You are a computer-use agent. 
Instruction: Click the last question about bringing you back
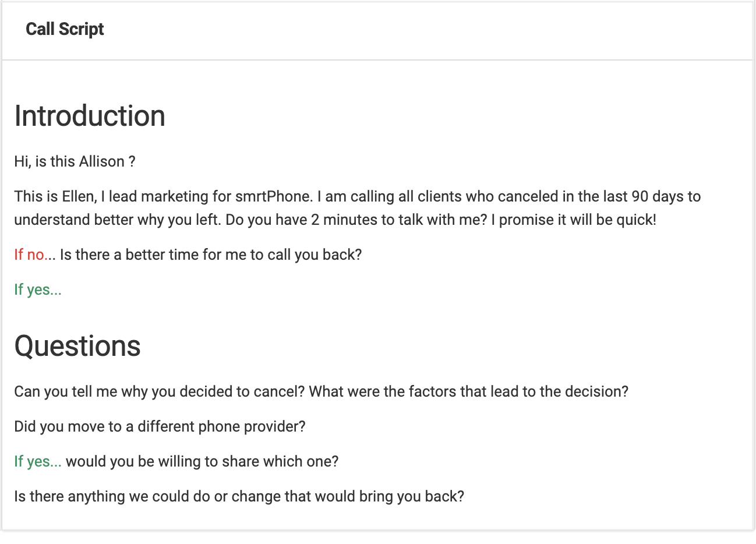point(239,496)
